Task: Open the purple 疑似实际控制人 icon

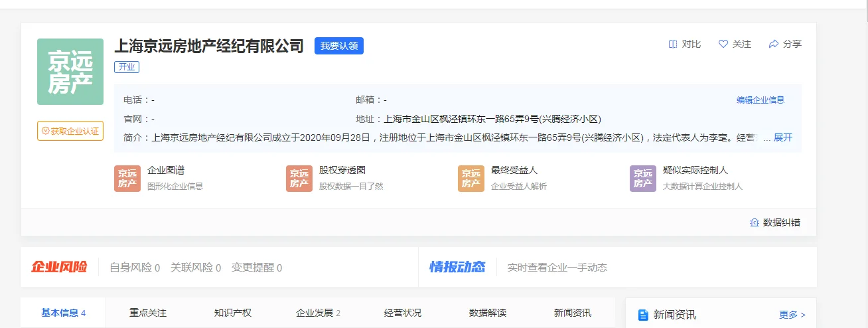Action: [643, 178]
